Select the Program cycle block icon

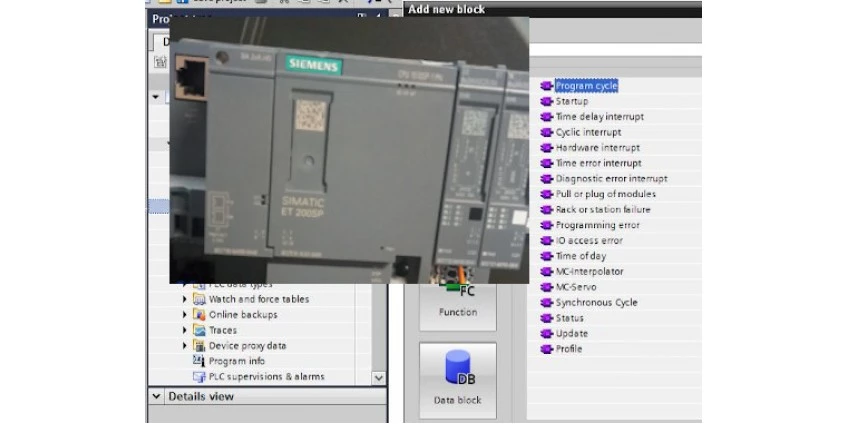(547, 86)
